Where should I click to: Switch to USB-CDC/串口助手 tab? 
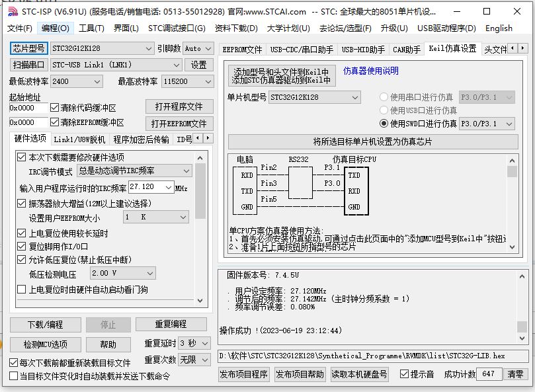pos(302,50)
